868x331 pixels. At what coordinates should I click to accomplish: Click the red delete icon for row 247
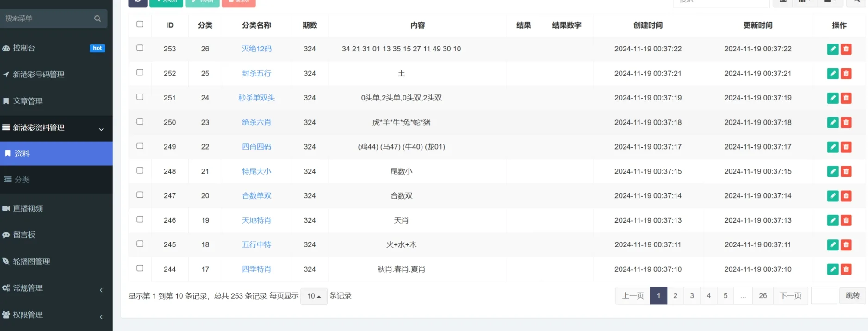point(846,196)
